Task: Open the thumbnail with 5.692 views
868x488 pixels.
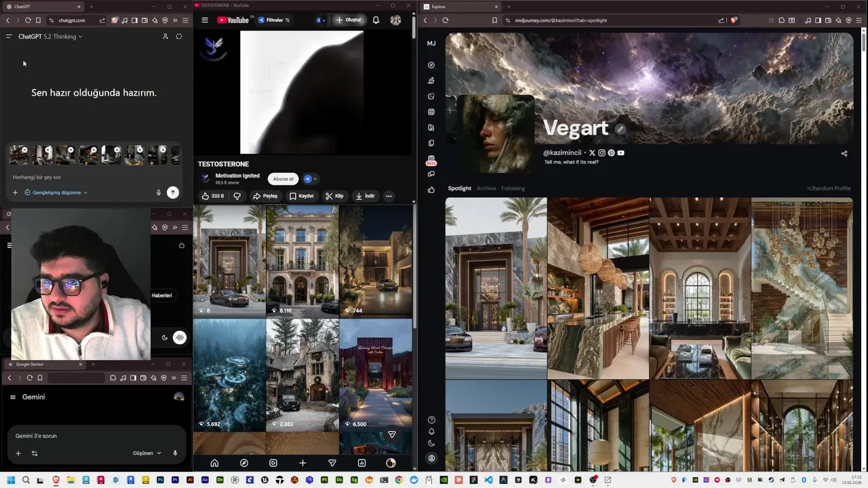Action: point(229,375)
